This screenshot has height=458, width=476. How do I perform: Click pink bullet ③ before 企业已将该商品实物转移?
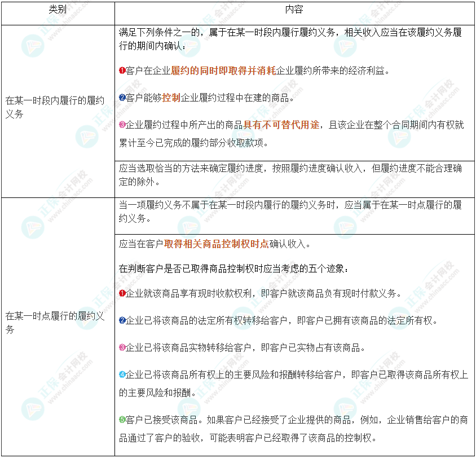(122, 348)
